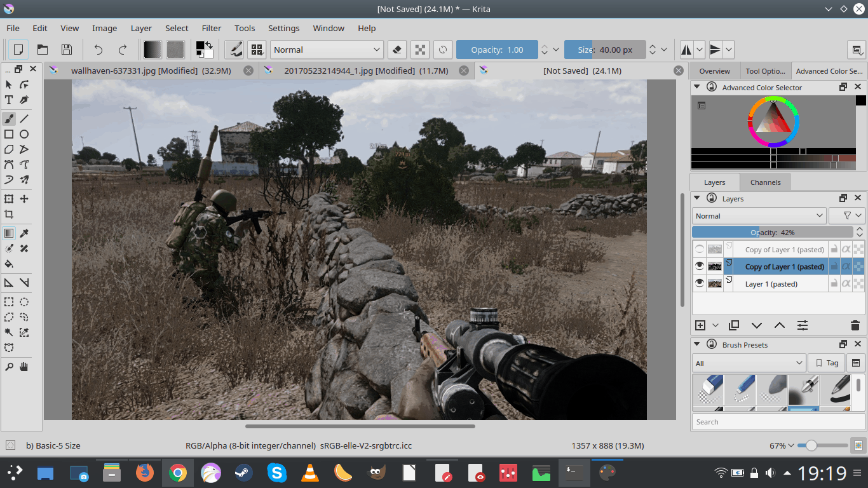
Task: Toggle eraser mode in toolbar
Action: click(397, 50)
